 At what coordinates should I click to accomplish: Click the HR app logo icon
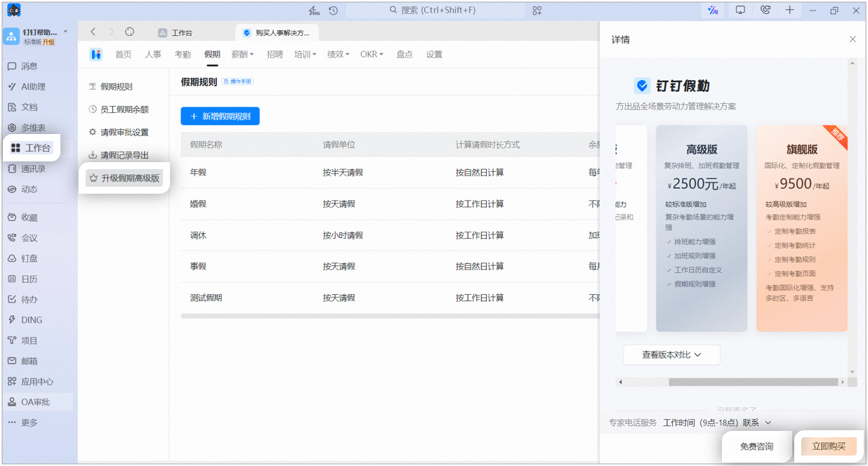click(x=96, y=54)
